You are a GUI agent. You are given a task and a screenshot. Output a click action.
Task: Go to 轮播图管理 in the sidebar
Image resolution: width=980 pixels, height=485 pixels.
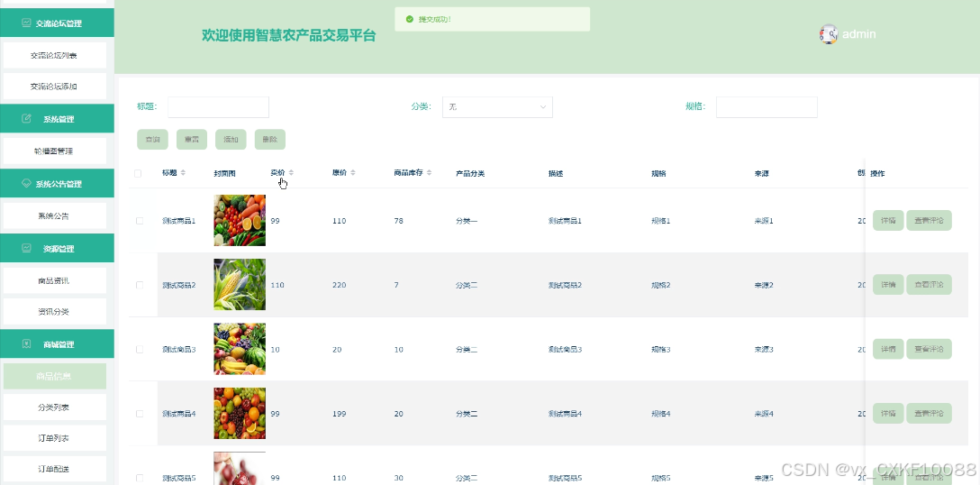point(55,151)
